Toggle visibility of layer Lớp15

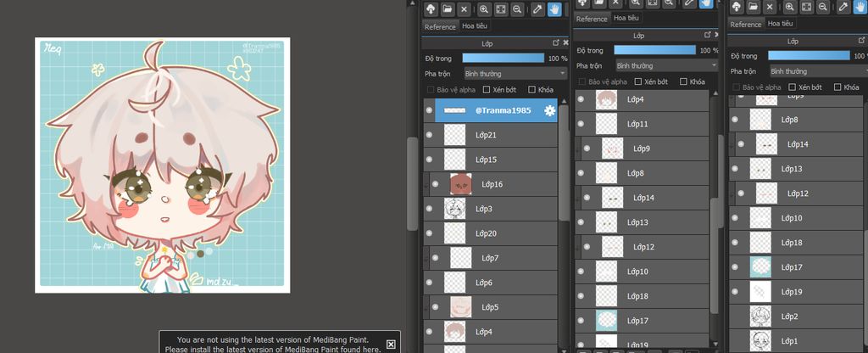(429, 159)
